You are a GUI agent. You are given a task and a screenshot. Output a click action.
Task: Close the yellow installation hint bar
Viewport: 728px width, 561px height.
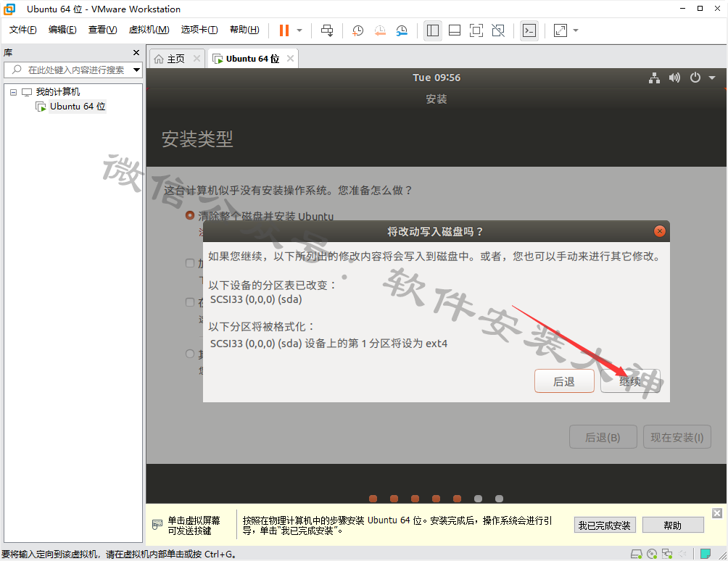[717, 512]
